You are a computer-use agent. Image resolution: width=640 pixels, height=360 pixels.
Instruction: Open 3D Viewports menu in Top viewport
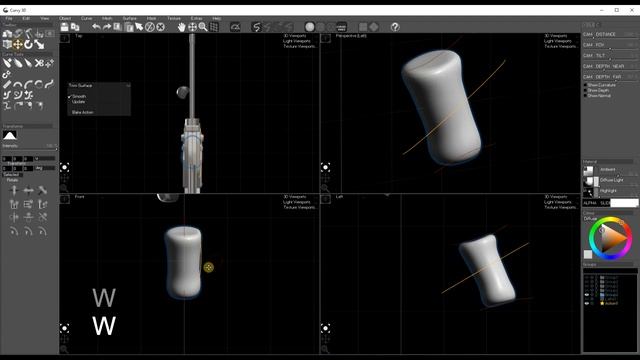(295, 36)
